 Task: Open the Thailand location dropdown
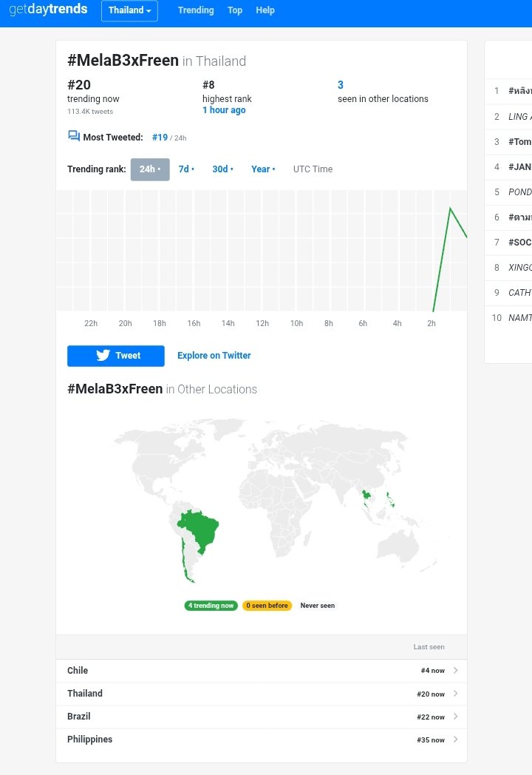click(x=129, y=10)
